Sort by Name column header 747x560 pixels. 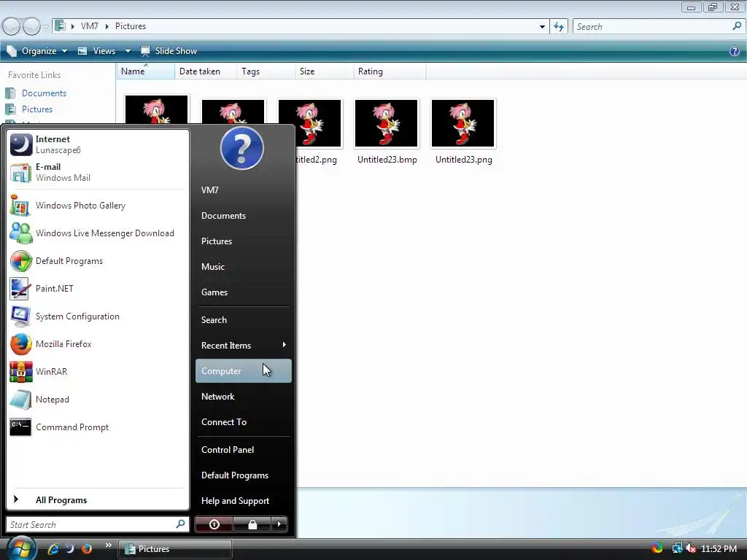pos(146,71)
